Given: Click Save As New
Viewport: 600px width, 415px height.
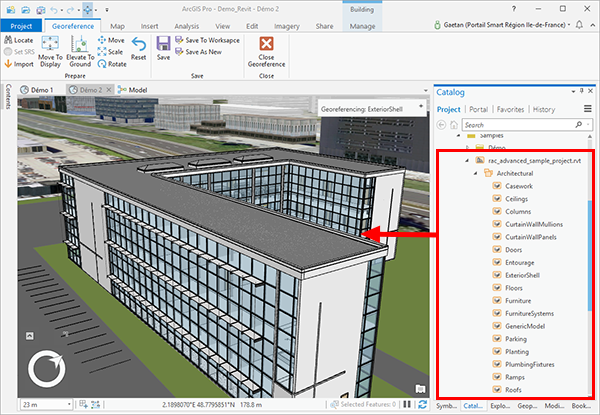Looking at the screenshot, I should click(198, 52).
